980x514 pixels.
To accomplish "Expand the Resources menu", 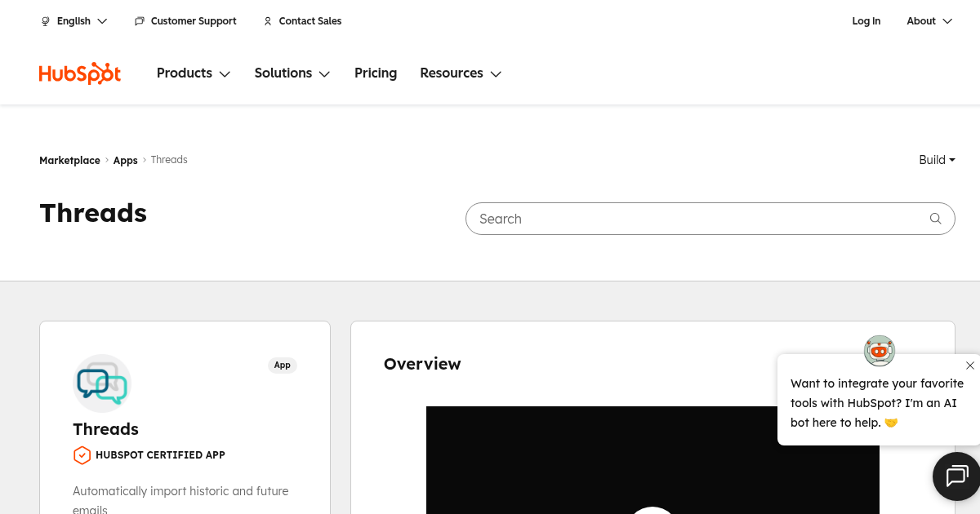I will tap(460, 73).
